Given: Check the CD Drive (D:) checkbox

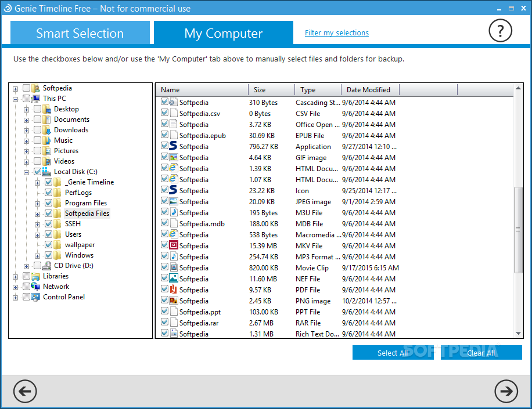Looking at the screenshot, I should tap(37, 265).
